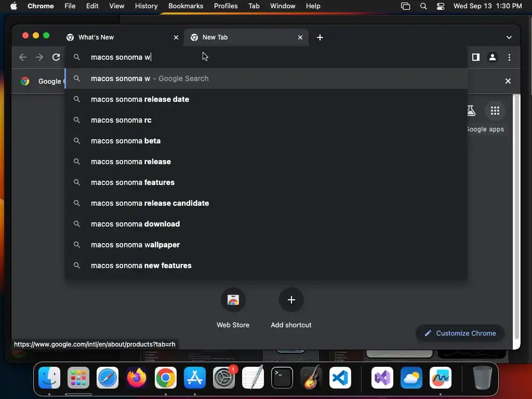This screenshot has height=399, width=532.
Task: Open Launchpad from the Dock
Action: pos(78,378)
